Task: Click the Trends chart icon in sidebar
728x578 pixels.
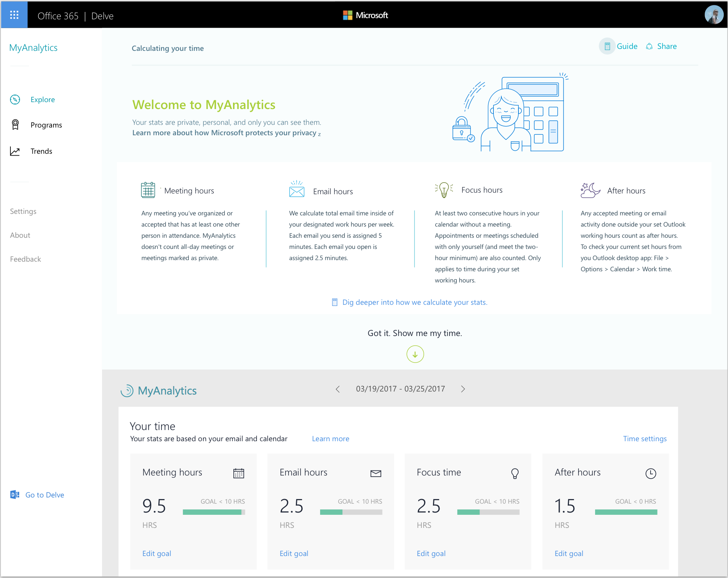Action: (x=15, y=151)
